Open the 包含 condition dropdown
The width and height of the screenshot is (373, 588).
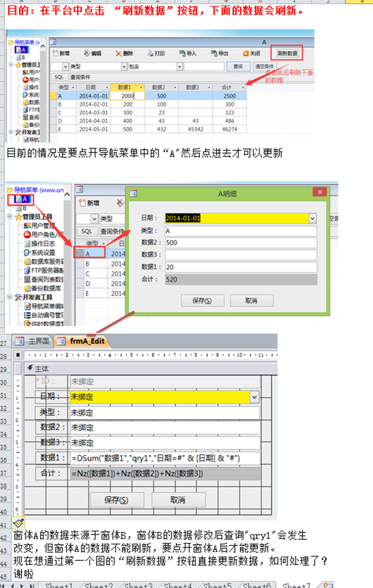click(x=179, y=66)
